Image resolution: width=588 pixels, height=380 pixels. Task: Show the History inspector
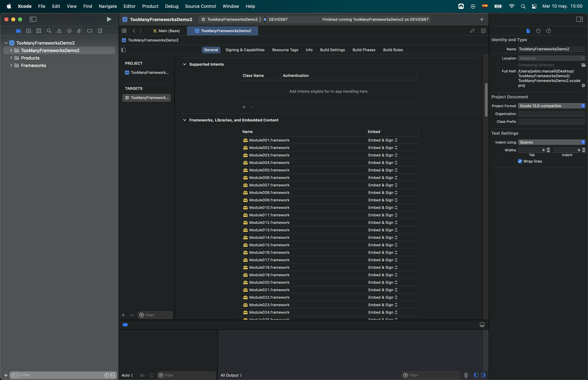click(x=538, y=31)
